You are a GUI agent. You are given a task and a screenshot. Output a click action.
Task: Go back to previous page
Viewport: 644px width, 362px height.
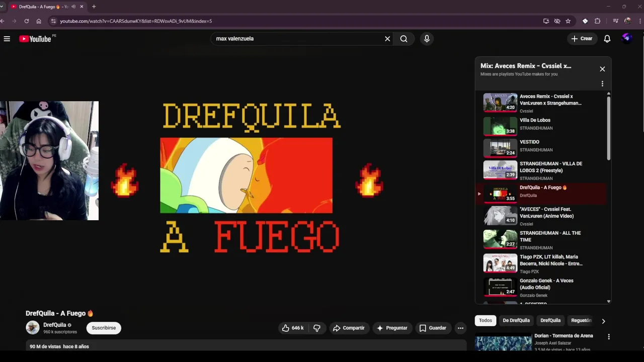(x=3, y=21)
